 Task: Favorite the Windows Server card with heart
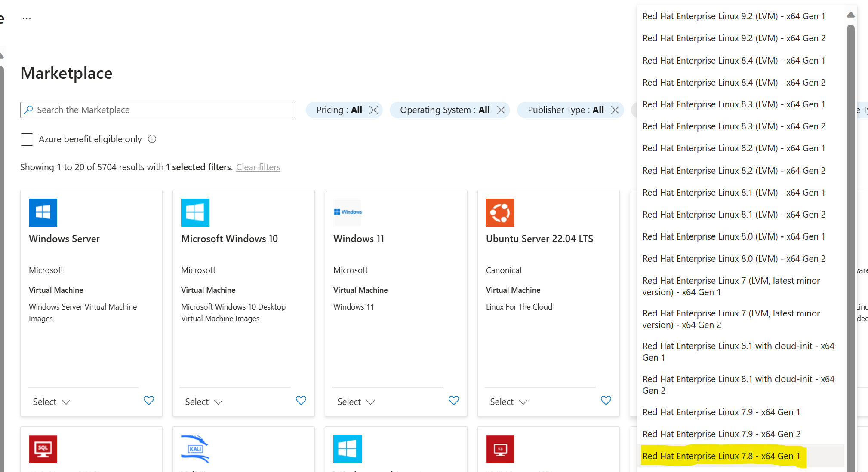pos(149,401)
